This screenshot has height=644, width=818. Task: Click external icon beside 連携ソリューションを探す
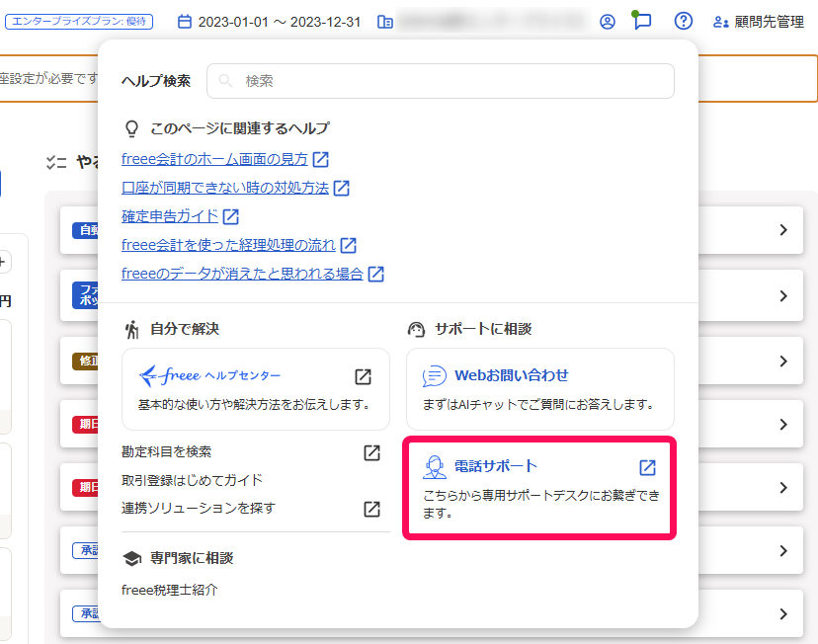[x=372, y=509]
